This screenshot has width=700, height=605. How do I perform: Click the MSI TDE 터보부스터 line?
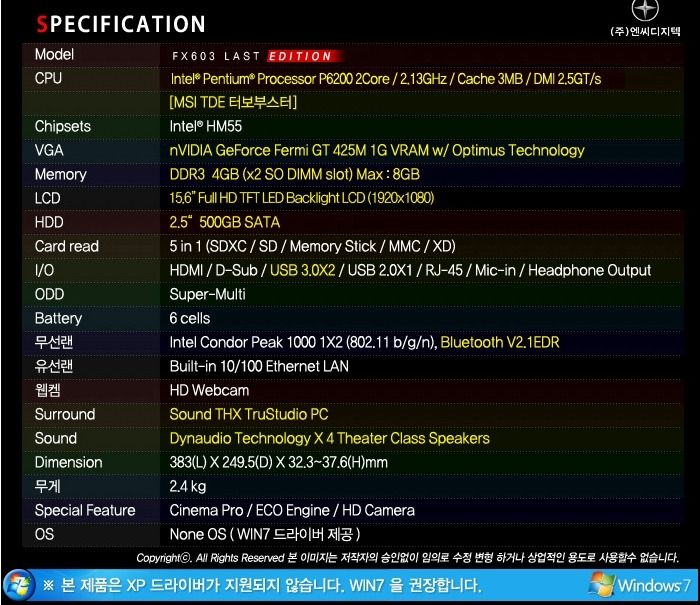(233, 103)
